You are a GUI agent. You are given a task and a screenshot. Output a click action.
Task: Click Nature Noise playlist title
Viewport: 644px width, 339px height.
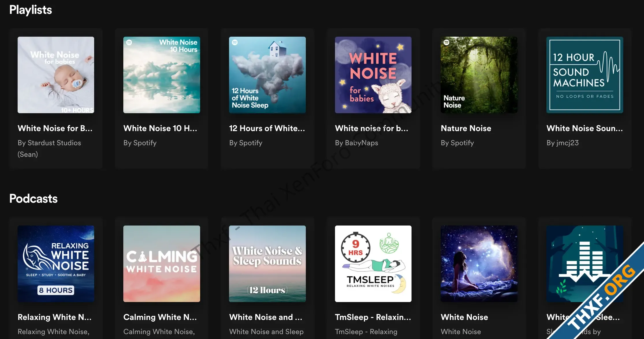(466, 128)
